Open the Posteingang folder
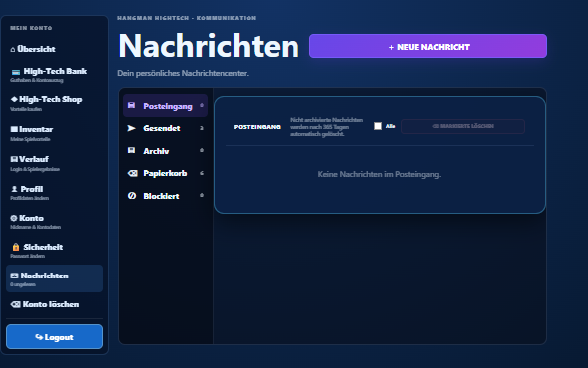588x368 pixels. (x=165, y=106)
